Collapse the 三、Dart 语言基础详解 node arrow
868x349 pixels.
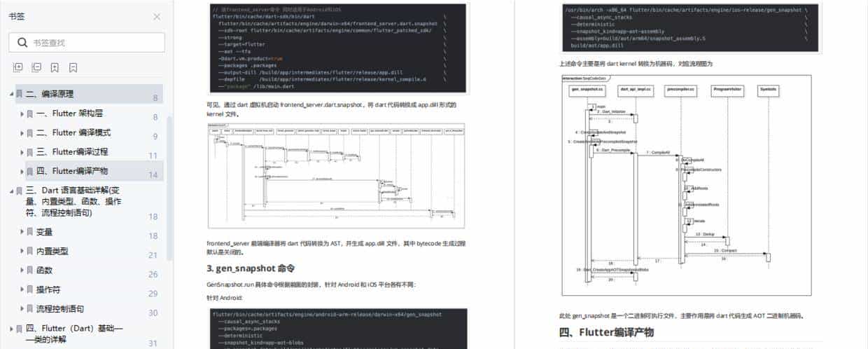tap(11, 191)
